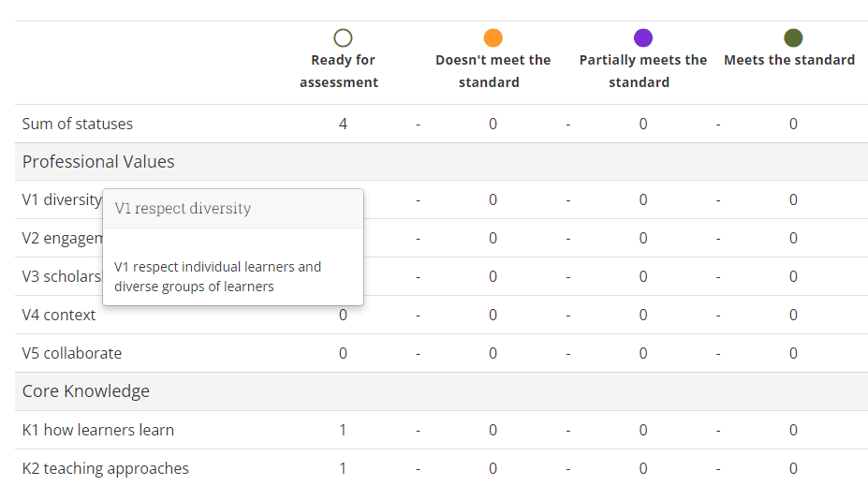The image size is (868, 486).
Task: Click the V1 diversity row label
Action: [x=61, y=199]
